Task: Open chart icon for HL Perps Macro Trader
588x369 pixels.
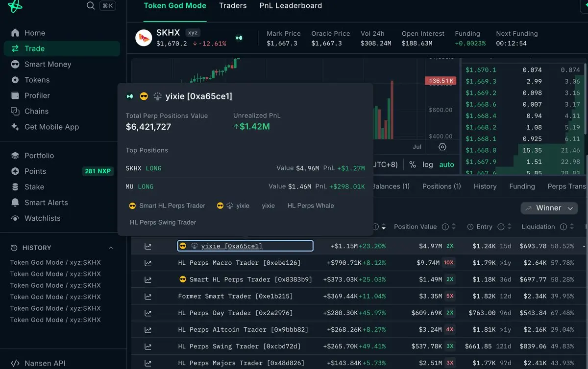Action: pos(148,263)
